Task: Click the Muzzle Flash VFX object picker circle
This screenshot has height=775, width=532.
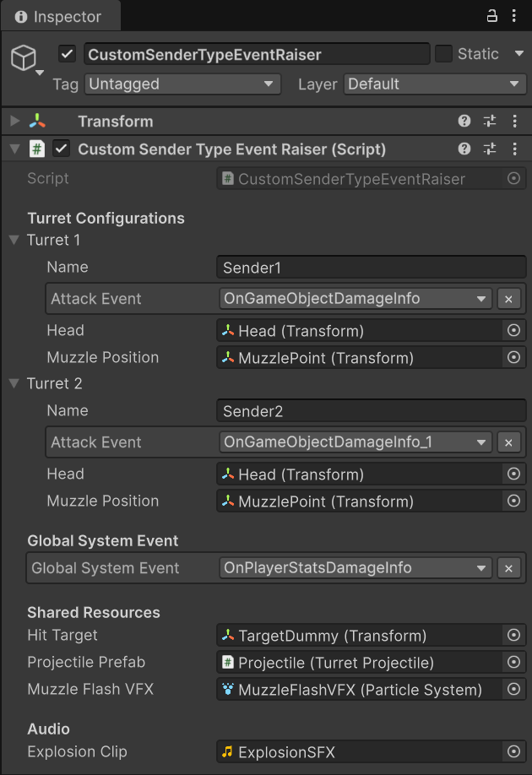Action: [x=513, y=690]
